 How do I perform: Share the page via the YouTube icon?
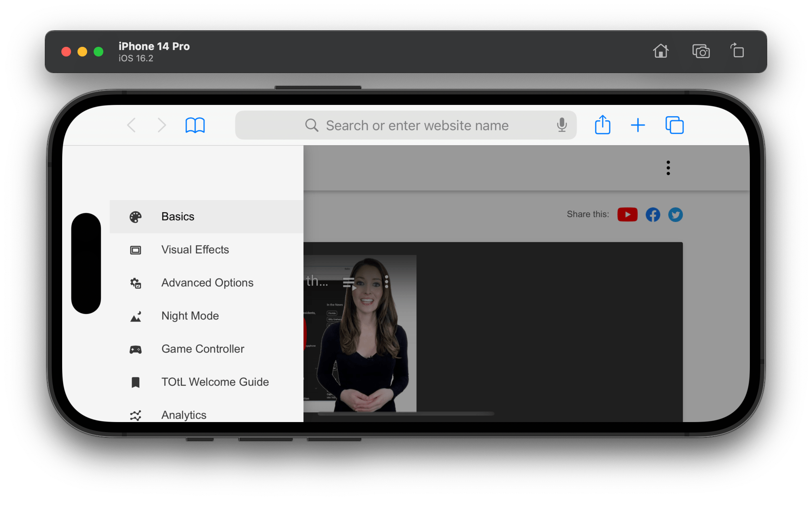click(627, 214)
